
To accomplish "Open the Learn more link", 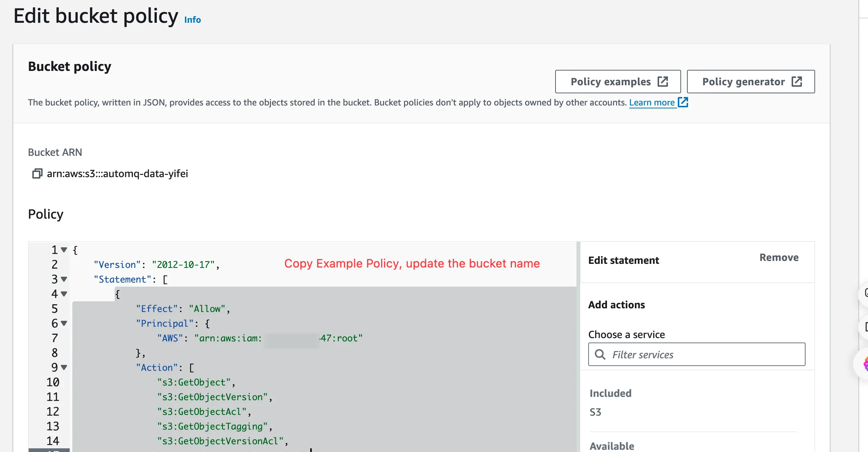I will (652, 103).
